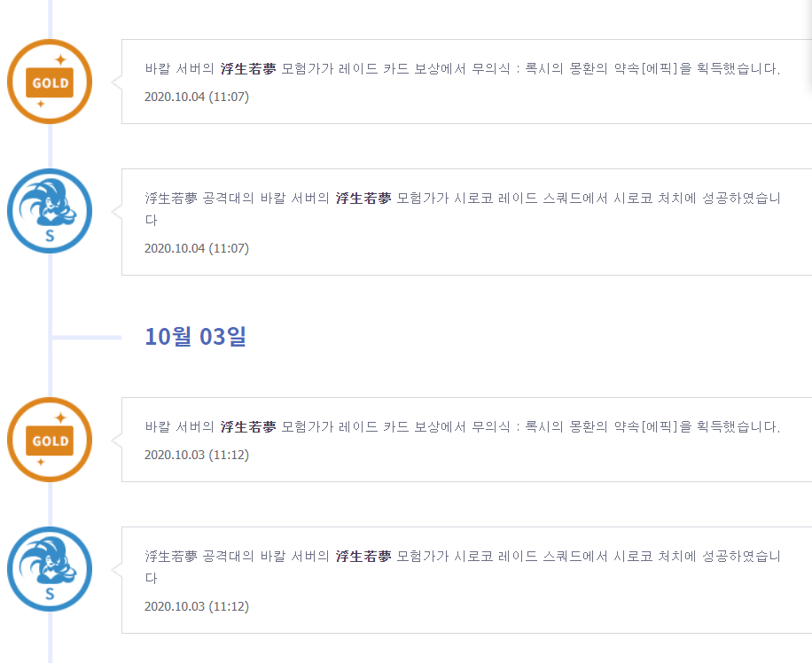The image size is (812, 663).
Task: Click bold 浮生若夢 name in 10.04 card-reward entry
Action: (248, 68)
